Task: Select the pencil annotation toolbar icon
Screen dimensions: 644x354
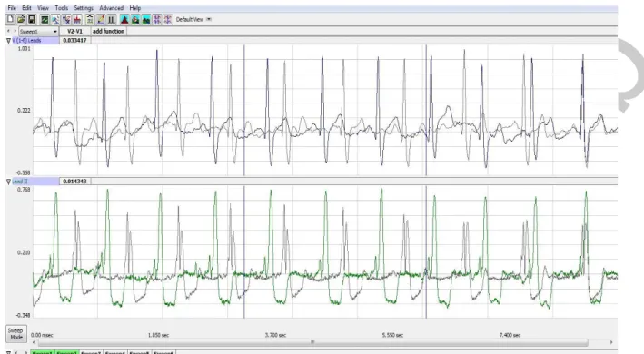Action: coord(100,19)
